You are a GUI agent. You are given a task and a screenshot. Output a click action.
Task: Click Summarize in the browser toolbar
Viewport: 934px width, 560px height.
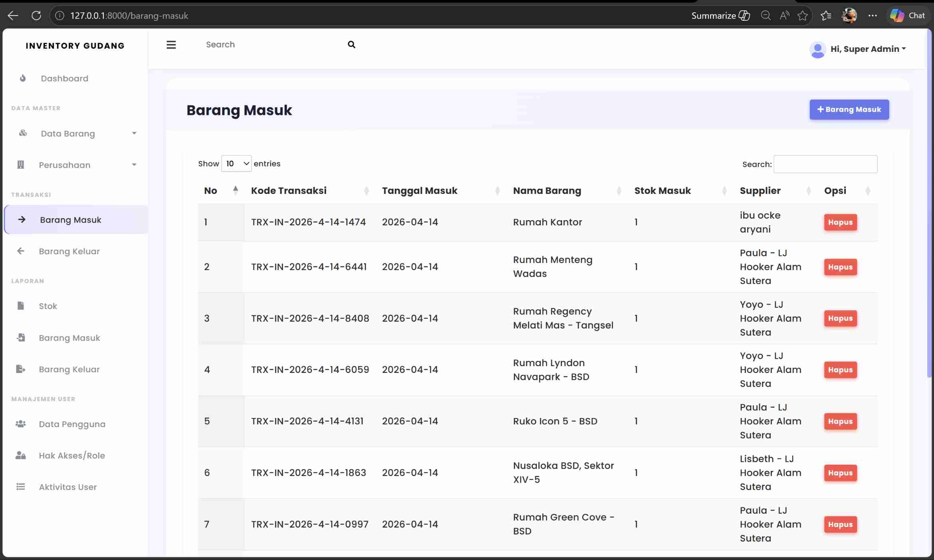pyautogui.click(x=720, y=16)
